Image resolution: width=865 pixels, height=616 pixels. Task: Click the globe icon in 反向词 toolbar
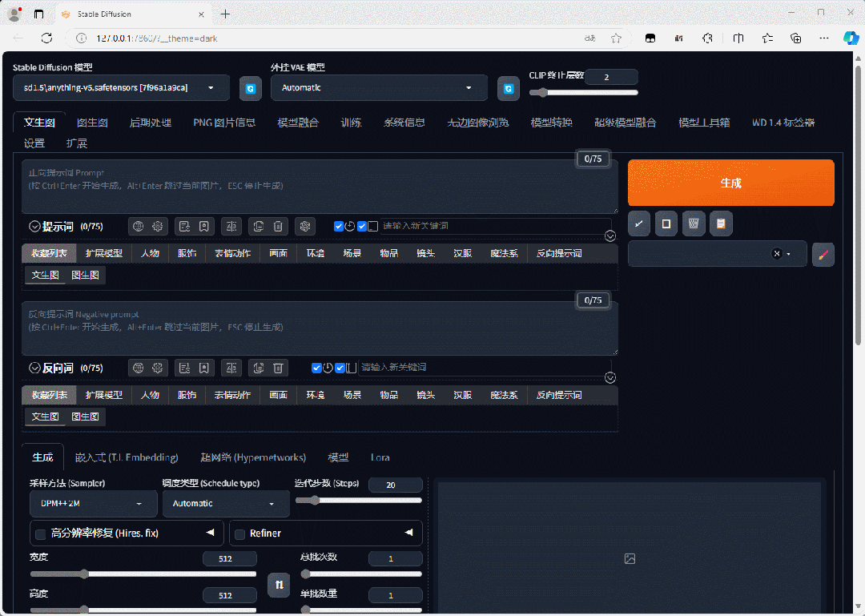(x=139, y=368)
